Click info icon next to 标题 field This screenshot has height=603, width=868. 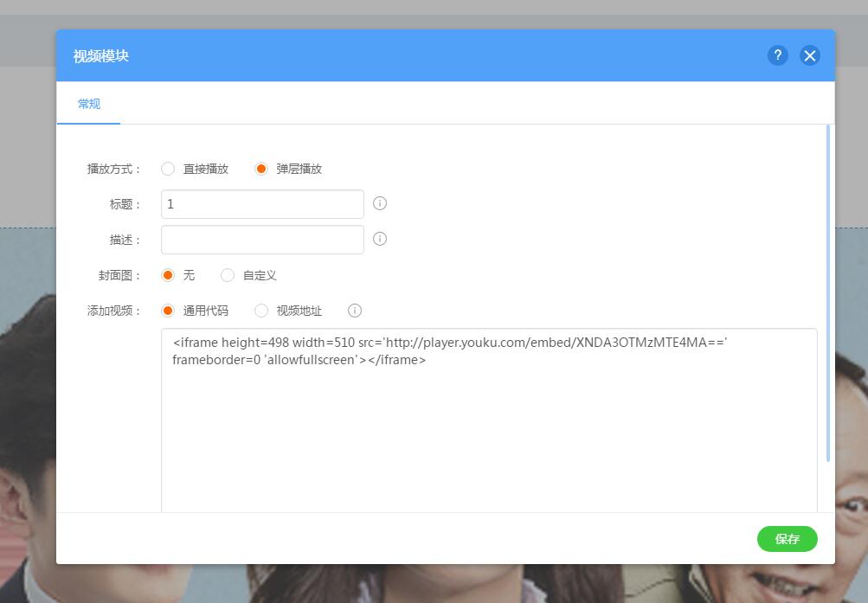(x=380, y=203)
